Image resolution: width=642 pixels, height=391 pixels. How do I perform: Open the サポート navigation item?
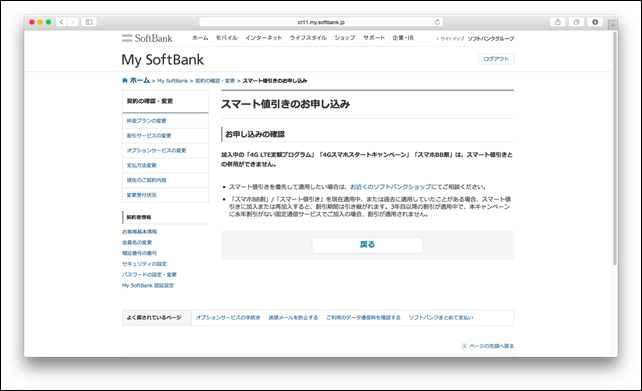tap(374, 38)
